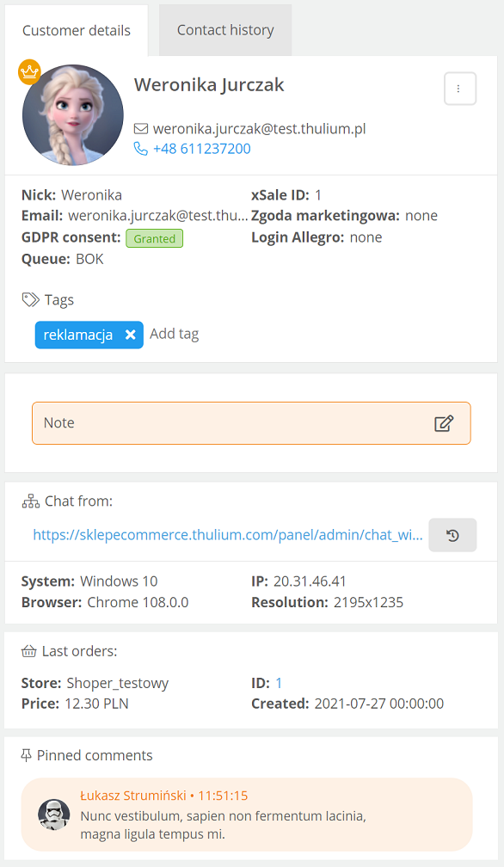Remove the reklamacja tag with the X
This screenshot has height=867, width=504.
(x=131, y=335)
